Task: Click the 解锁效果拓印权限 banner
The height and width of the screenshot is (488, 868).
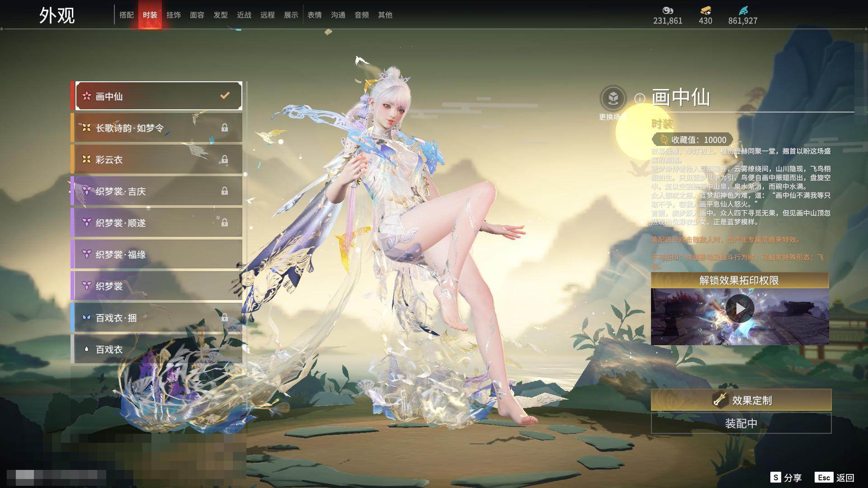Action: (740, 280)
